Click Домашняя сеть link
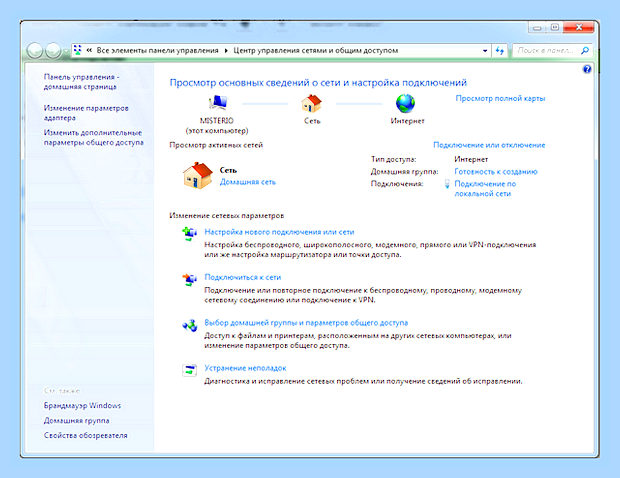 tap(248, 182)
